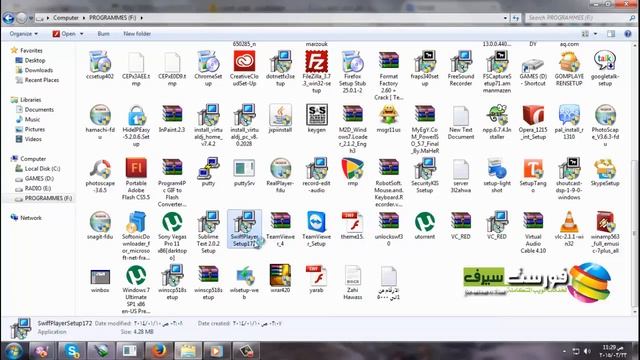Click the Open toolbar button
This screenshot has width=640, height=360.
64,34
